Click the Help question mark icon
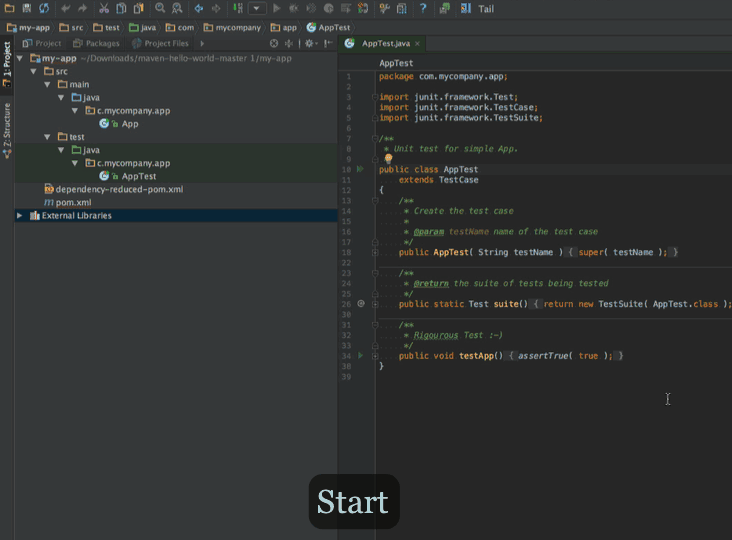This screenshot has height=540, width=732. (423, 8)
